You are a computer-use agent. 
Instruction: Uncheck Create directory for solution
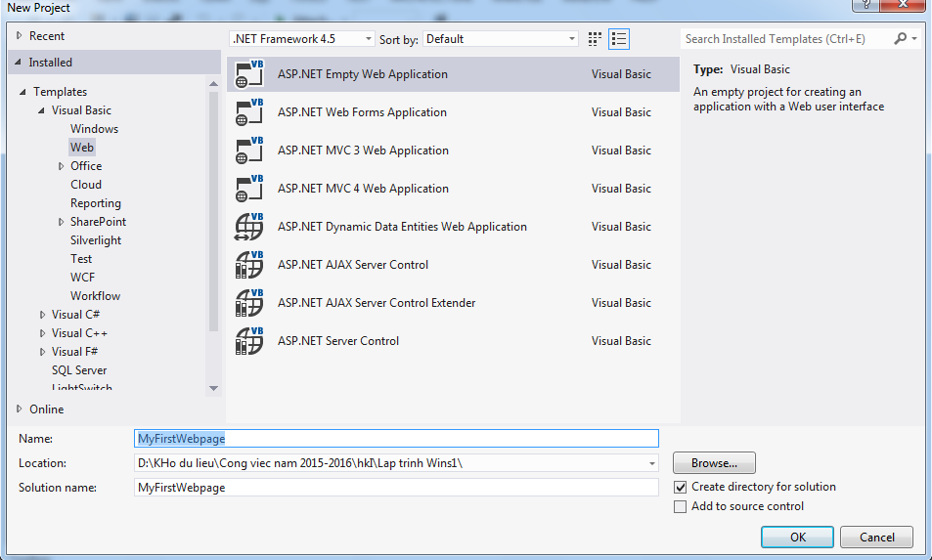(x=680, y=487)
